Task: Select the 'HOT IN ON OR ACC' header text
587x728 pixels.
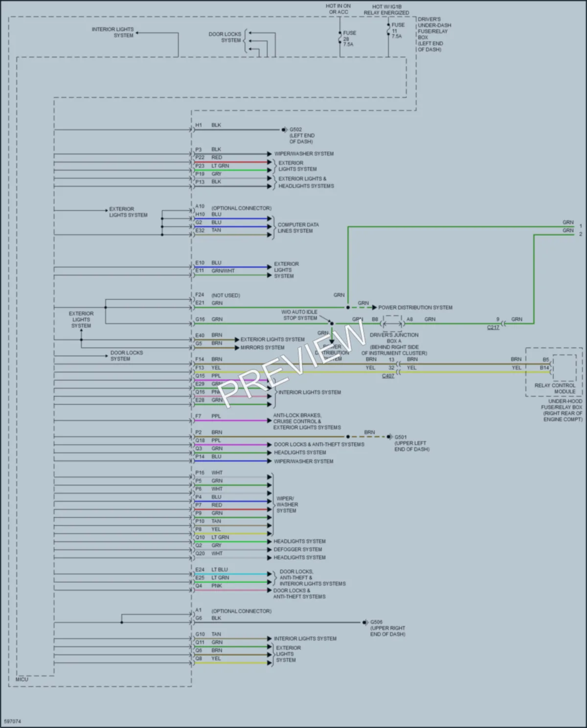Action: [338, 9]
